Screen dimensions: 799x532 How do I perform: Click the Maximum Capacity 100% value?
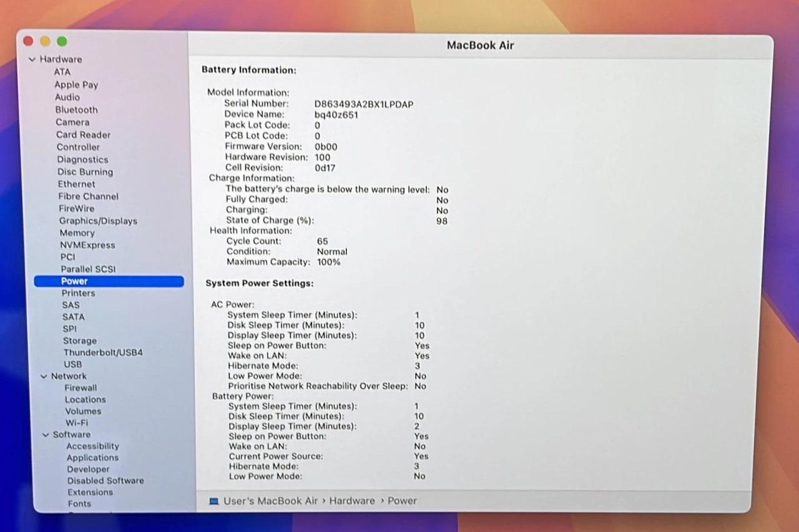(x=328, y=263)
